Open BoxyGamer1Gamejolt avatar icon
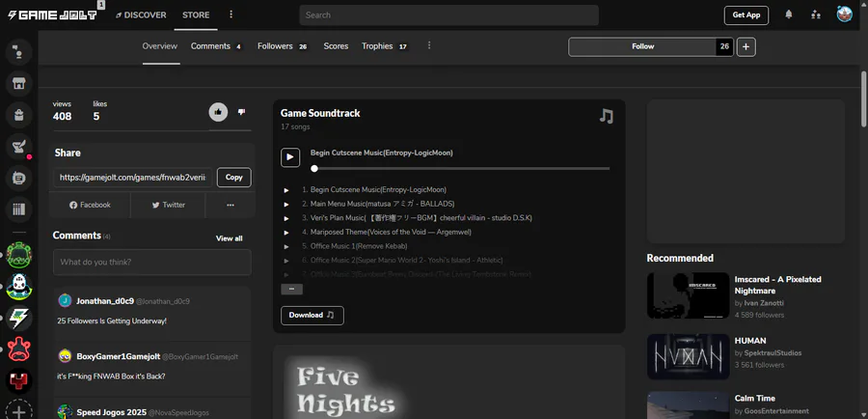868x419 pixels. click(x=65, y=356)
